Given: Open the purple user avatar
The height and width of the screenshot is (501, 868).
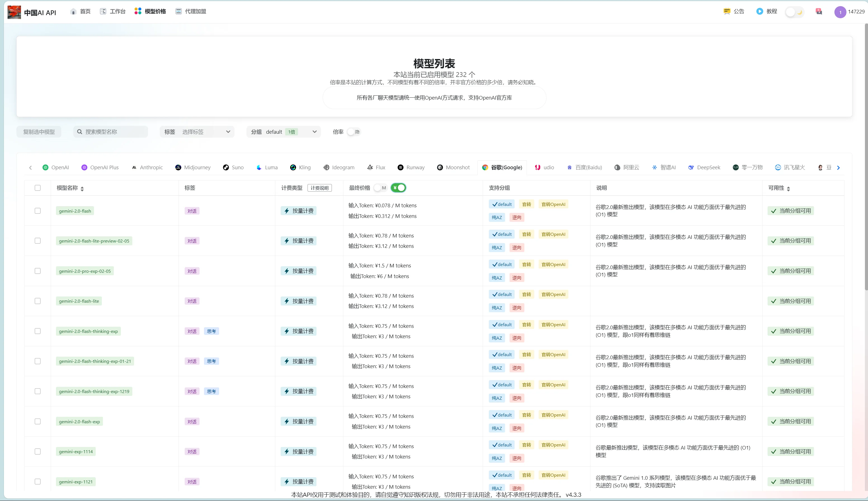Looking at the screenshot, I should click(x=840, y=12).
